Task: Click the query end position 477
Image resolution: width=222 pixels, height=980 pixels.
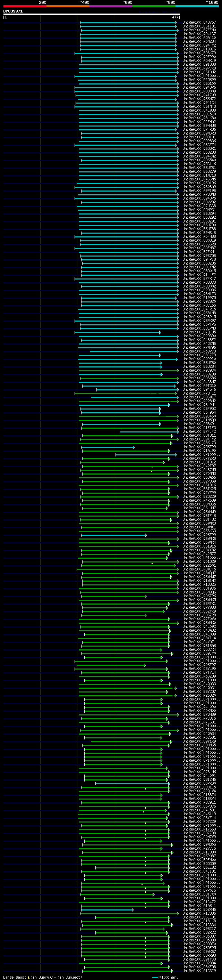Action: coord(175,17)
